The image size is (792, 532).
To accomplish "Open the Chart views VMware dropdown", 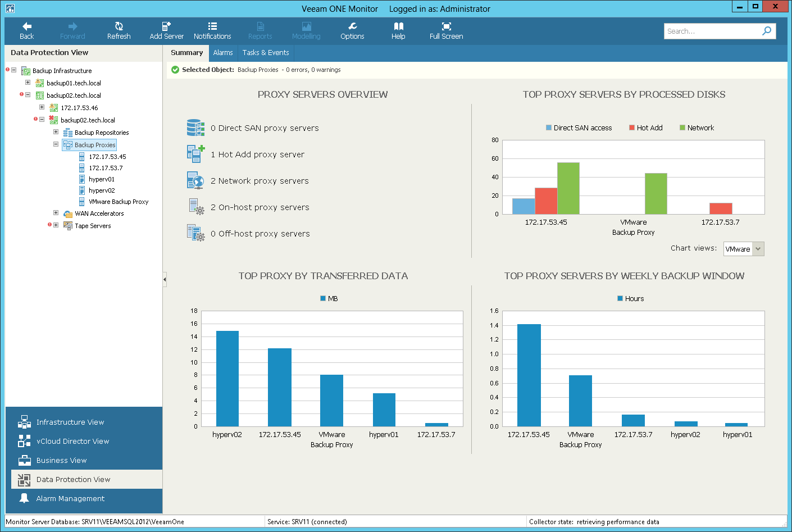I will point(744,249).
